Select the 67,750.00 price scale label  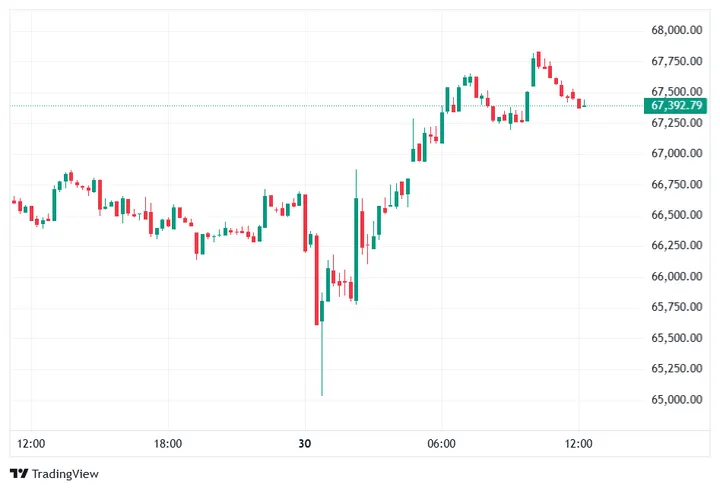(x=677, y=61)
